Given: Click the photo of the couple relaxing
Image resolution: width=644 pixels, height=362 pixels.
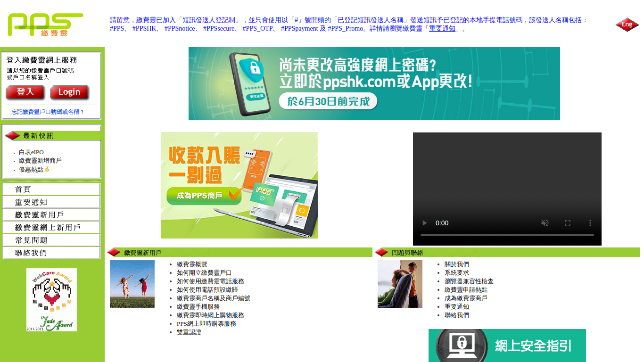Looking at the screenshot, I should 400,284.
